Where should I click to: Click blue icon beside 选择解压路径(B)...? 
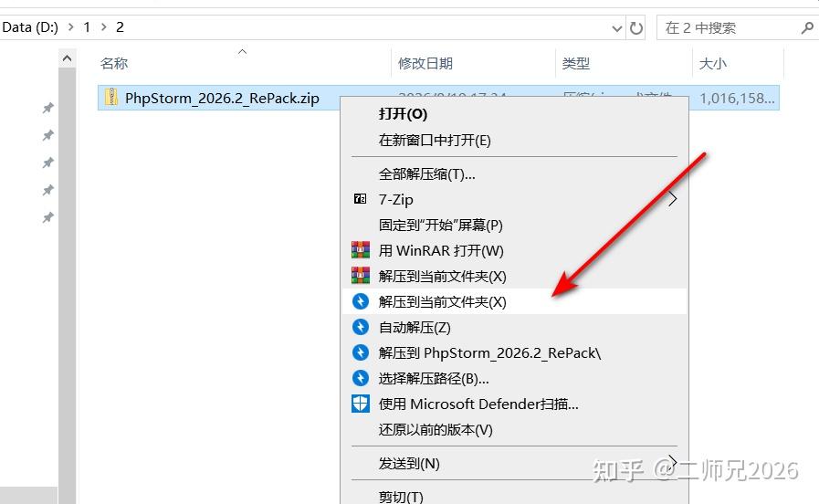tap(361, 378)
